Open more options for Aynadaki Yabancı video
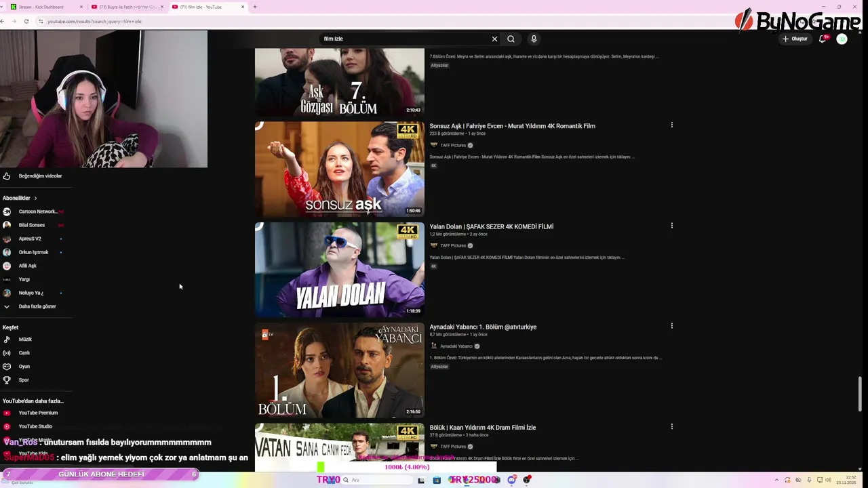Screen dimensions: 868x488 pos(671,325)
